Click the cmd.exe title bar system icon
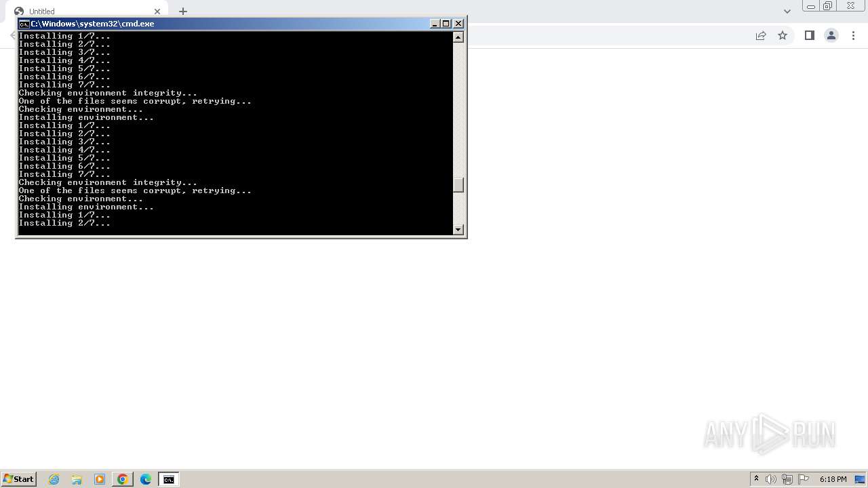 [x=24, y=24]
